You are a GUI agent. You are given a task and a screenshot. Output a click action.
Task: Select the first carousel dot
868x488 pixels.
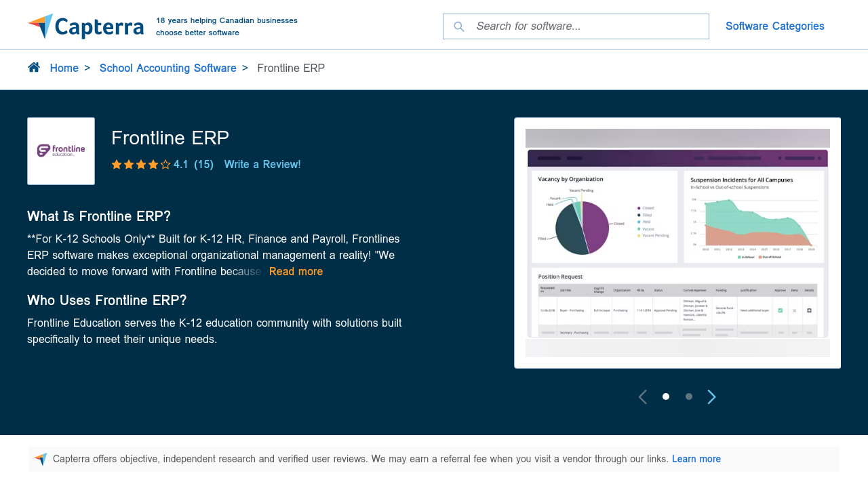coord(666,396)
